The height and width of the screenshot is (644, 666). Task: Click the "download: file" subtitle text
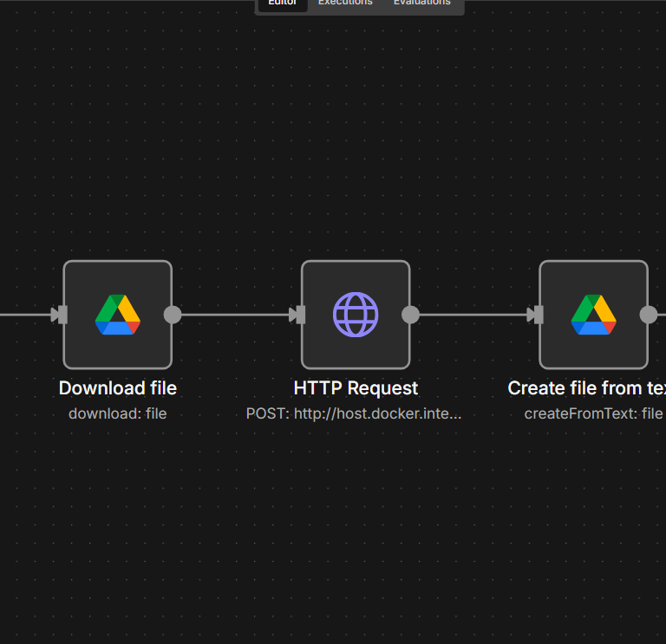click(x=118, y=413)
